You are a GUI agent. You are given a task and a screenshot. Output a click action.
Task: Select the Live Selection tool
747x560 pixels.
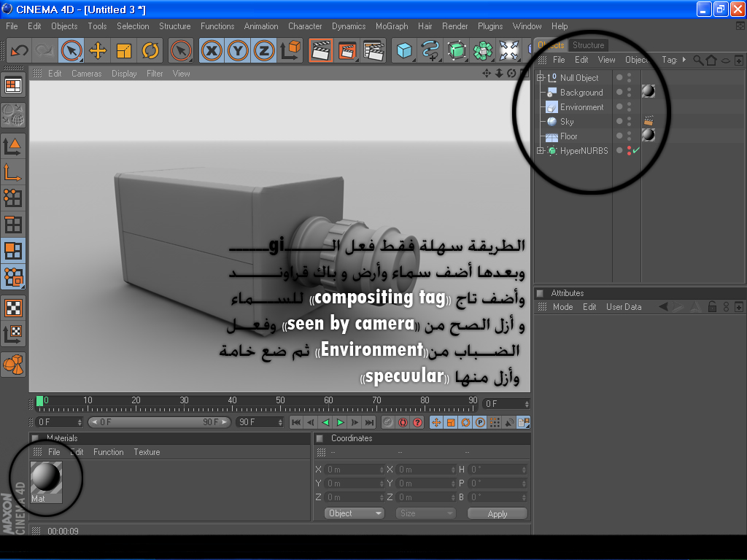click(71, 50)
